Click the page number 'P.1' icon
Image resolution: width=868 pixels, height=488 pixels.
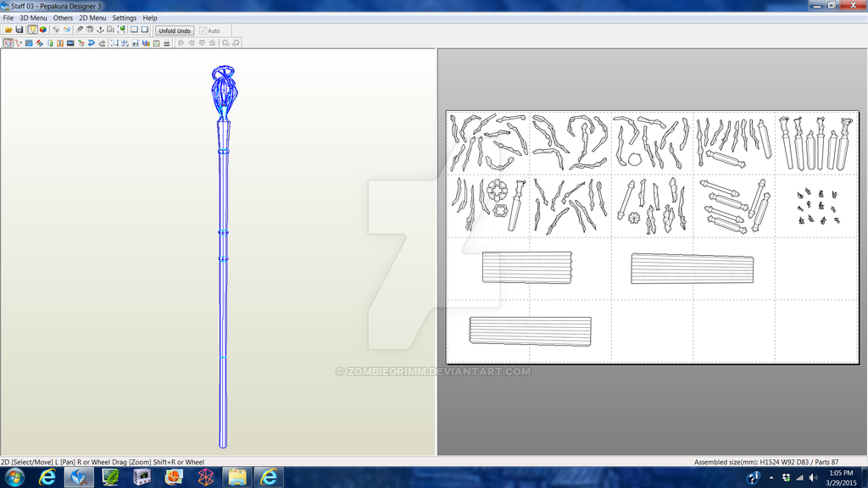click(136, 43)
